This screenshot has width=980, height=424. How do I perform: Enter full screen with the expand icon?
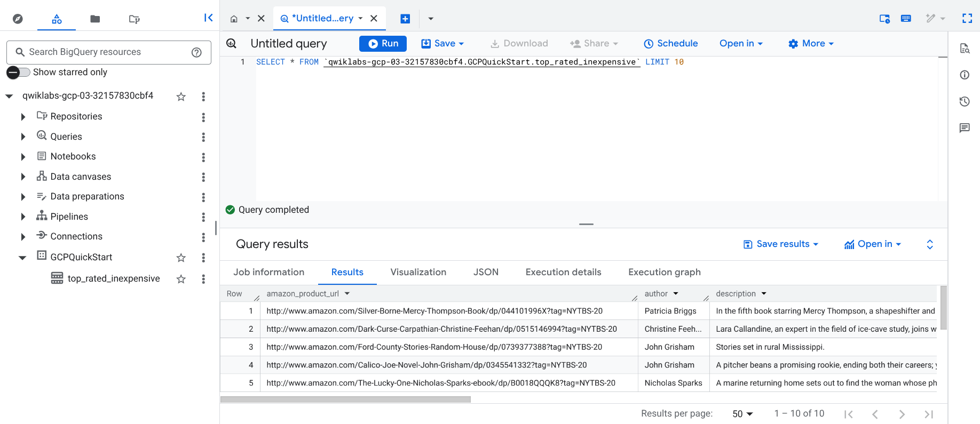pyautogui.click(x=967, y=18)
